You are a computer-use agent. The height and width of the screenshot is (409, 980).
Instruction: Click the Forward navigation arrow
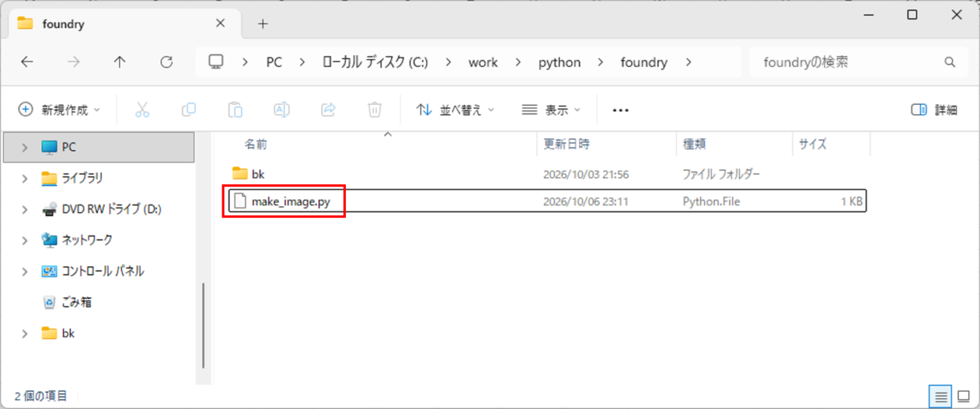[x=73, y=63]
